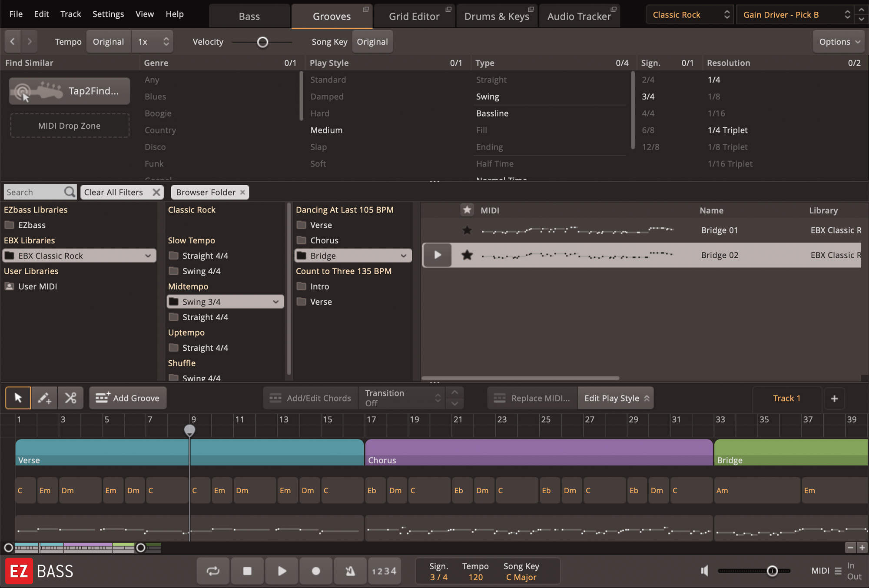Adjust the Velocity slider
This screenshot has height=588, width=869.
[262, 42]
